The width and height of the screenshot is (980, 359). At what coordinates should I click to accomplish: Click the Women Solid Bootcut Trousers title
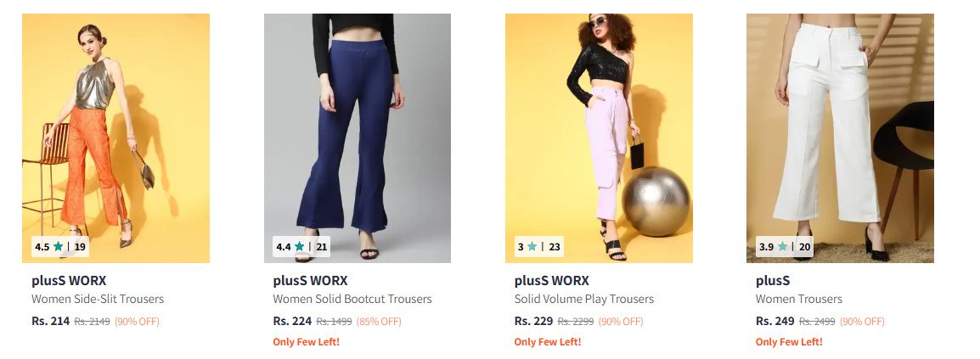[352, 299]
